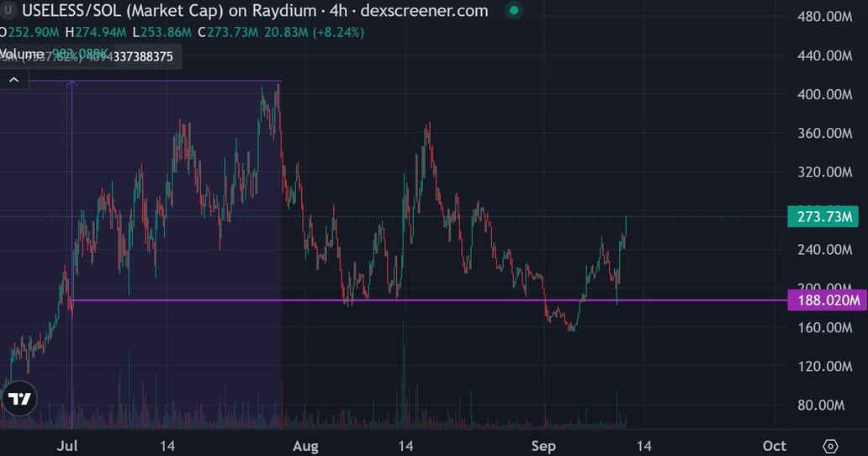868x456 pixels.
Task: Click the Oct date on time axis
Action: click(x=774, y=446)
